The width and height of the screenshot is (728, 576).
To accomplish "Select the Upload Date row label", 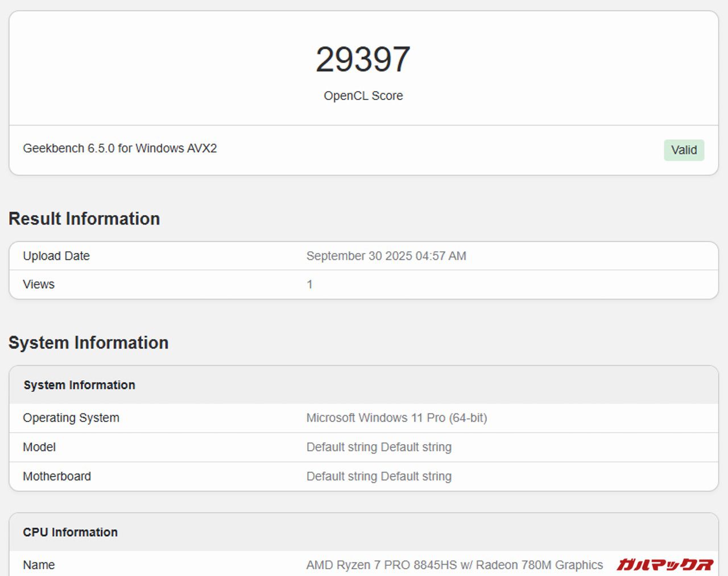I will 56,256.
